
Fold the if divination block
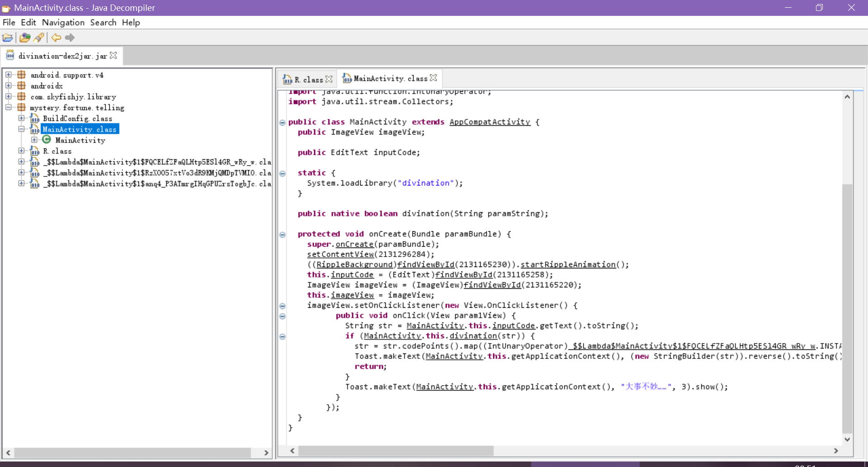point(283,336)
